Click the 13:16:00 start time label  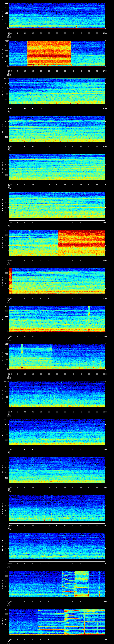tap(9, 71)
